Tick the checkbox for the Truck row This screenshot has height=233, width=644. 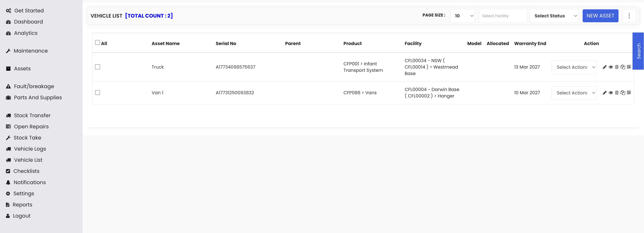click(x=97, y=67)
